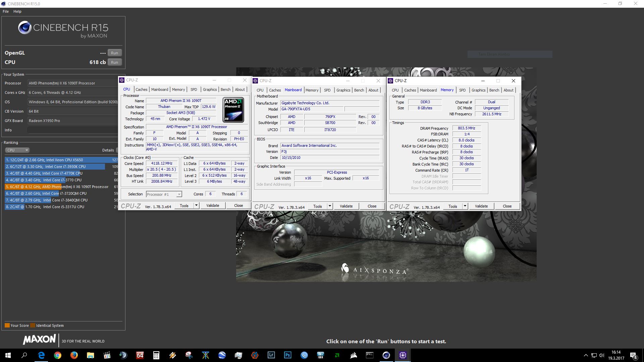Select the Core i7-3930K ranking row
This screenshot has width=644, height=362.
click(x=61, y=167)
